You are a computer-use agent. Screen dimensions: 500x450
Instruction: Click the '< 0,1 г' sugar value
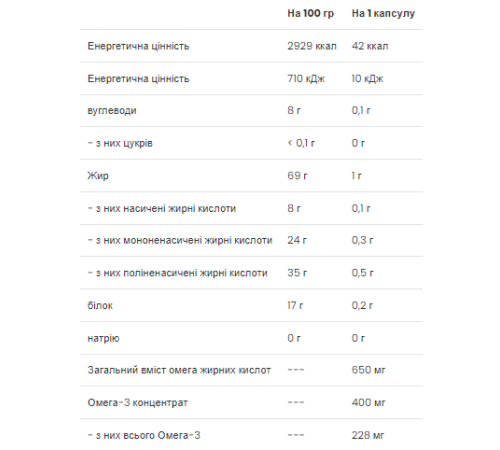click(x=301, y=143)
